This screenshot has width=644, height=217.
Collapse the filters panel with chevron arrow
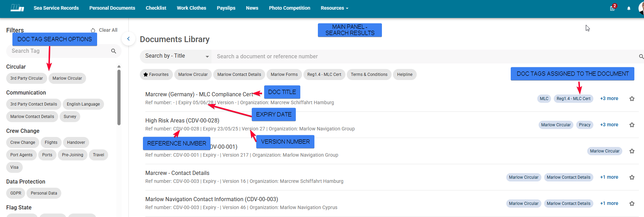[x=128, y=39]
